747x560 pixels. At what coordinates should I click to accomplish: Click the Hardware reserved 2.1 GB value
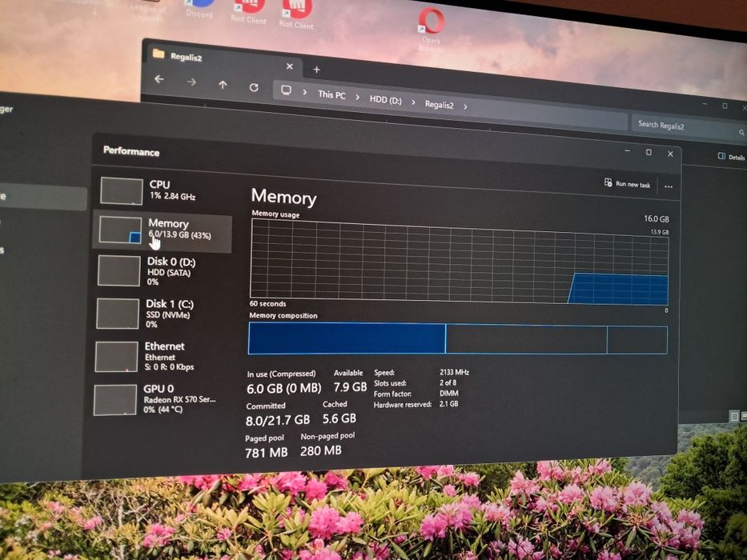(x=449, y=404)
